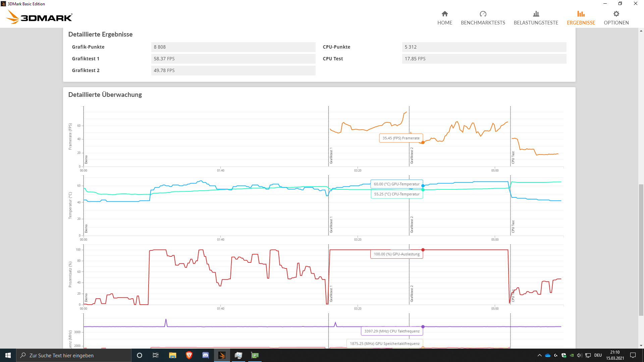Click the Ergebnisse column chart icon

[x=581, y=15]
